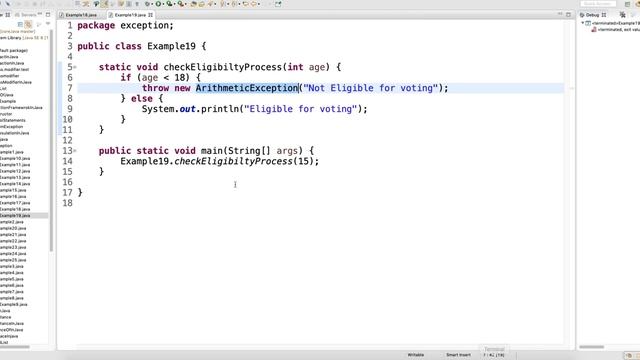
Task: Click overview ruler marker beside line 7
Action: [x=571, y=88]
